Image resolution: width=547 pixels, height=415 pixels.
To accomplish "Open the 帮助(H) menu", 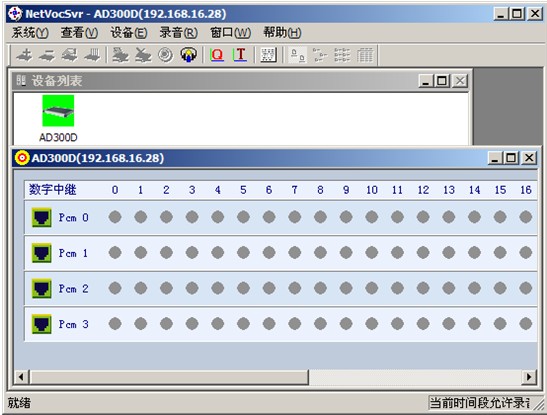I will pos(282,33).
